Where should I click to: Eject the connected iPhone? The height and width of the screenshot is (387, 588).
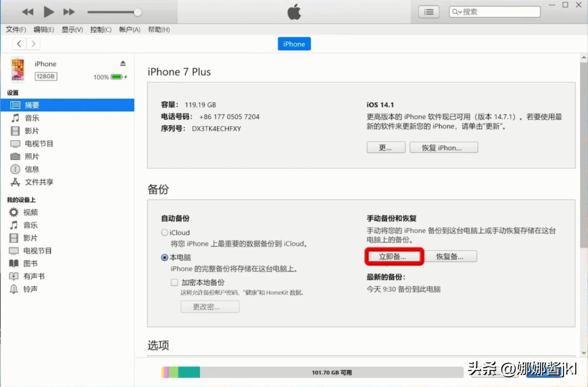tap(122, 63)
